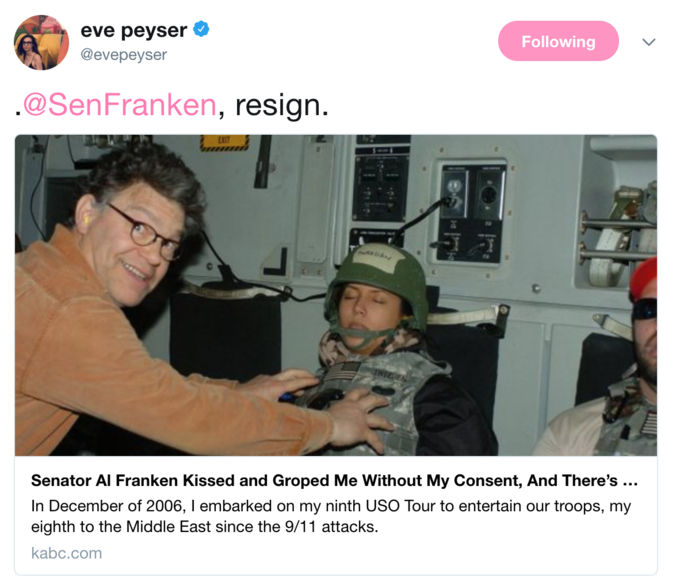Toggle the pink Following button
680x585 pixels.
[558, 41]
